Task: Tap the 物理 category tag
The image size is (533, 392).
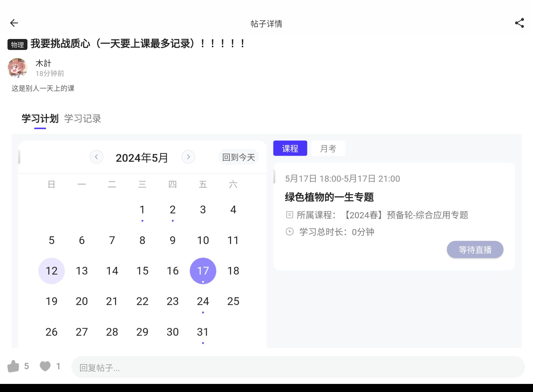Action: pyautogui.click(x=17, y=45)
